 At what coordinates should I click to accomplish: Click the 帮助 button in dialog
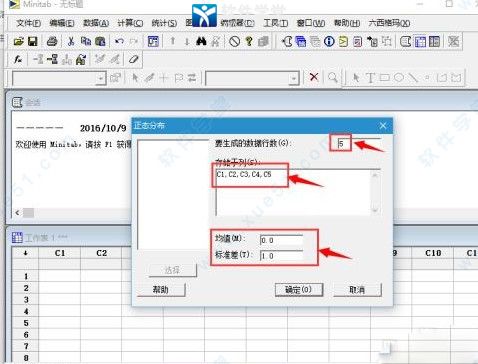(x=161, y=290)
